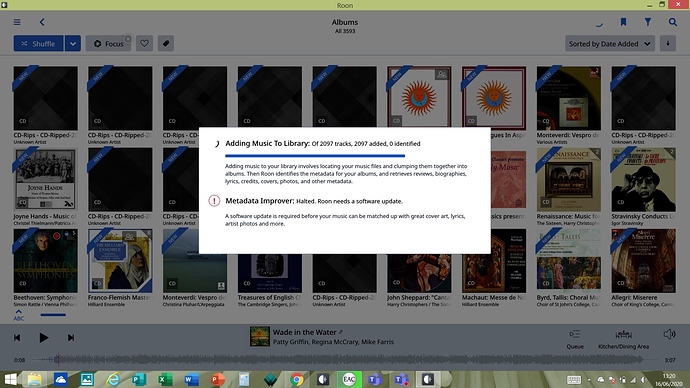This screenshot has height=388, width=690.
Task: Expand the Shuffle dropdown arrow
Action: pyautogui.click(x=73, y=44)
